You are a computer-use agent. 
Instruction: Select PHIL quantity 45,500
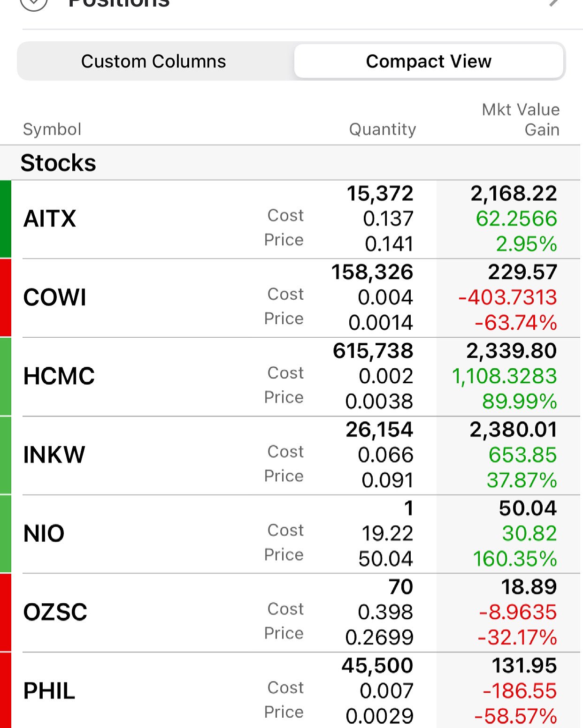tap(377, 666)
